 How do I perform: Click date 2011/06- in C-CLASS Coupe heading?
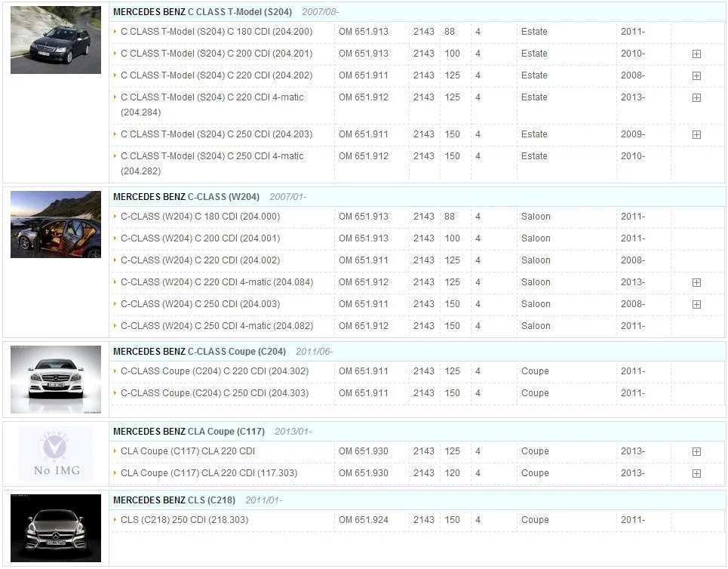click(x=315, y=352)
